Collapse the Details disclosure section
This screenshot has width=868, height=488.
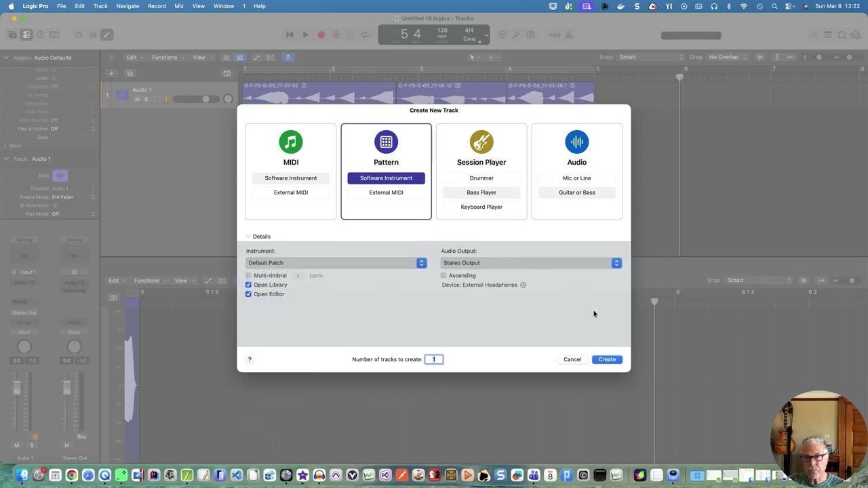248,237
